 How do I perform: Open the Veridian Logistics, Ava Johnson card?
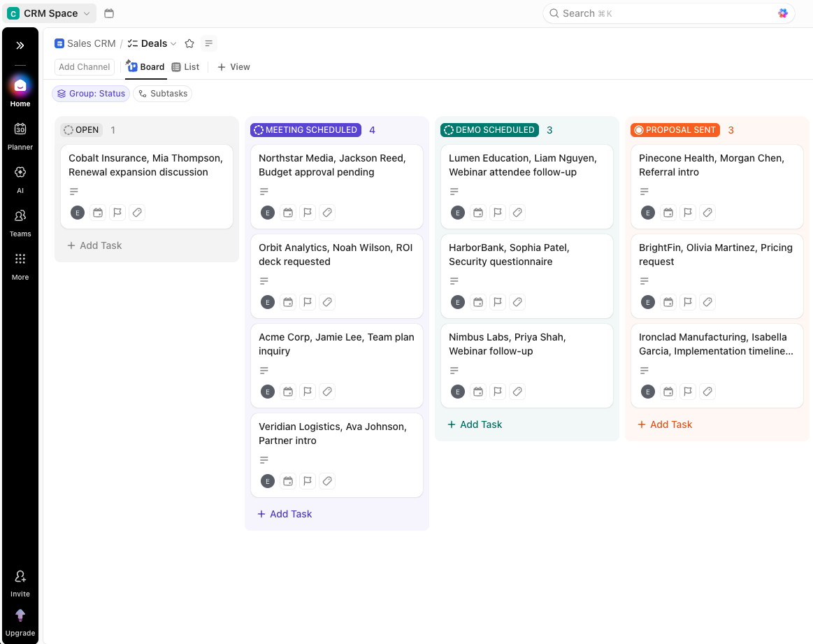point(337,455)
